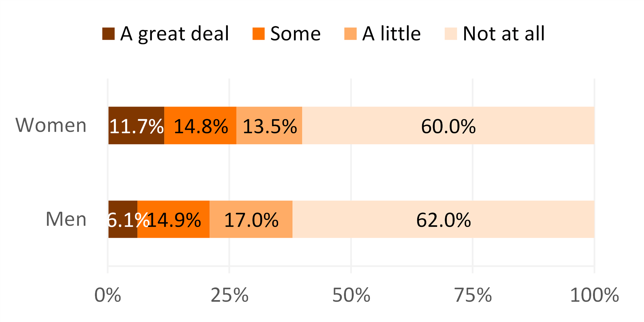Click the Men 17.0% bar segment
This screenshot has width=644, height=322.
(x=251, y=219)
